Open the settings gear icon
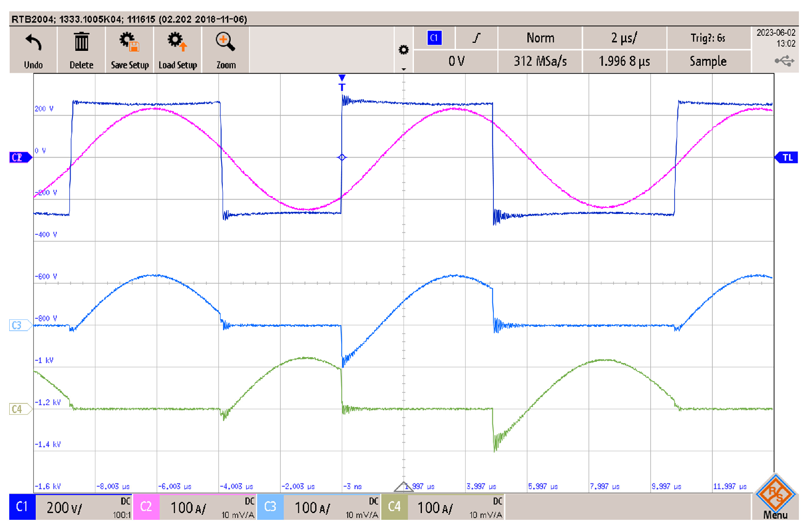809x532 pixels. tap(403, 50)
